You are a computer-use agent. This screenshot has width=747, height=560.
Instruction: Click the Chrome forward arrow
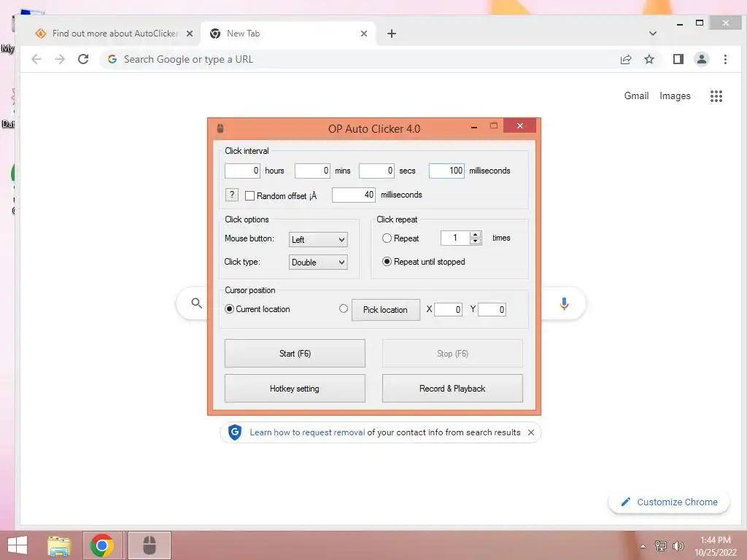(60, 59)
